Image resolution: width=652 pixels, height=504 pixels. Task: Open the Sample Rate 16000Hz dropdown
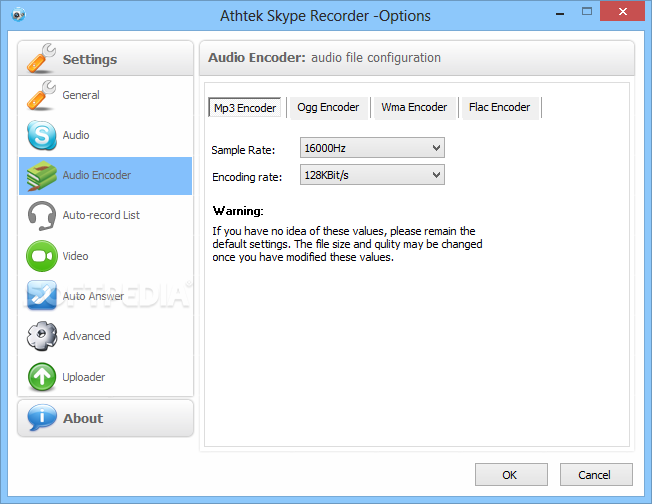[372, 148]
